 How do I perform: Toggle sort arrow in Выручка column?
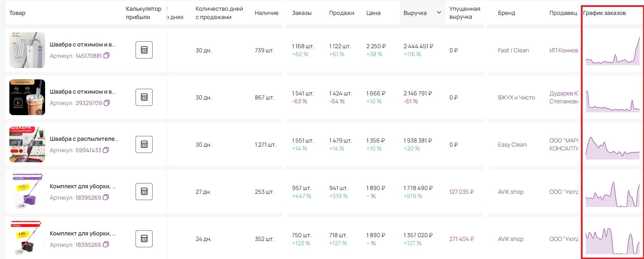point(439,12)
